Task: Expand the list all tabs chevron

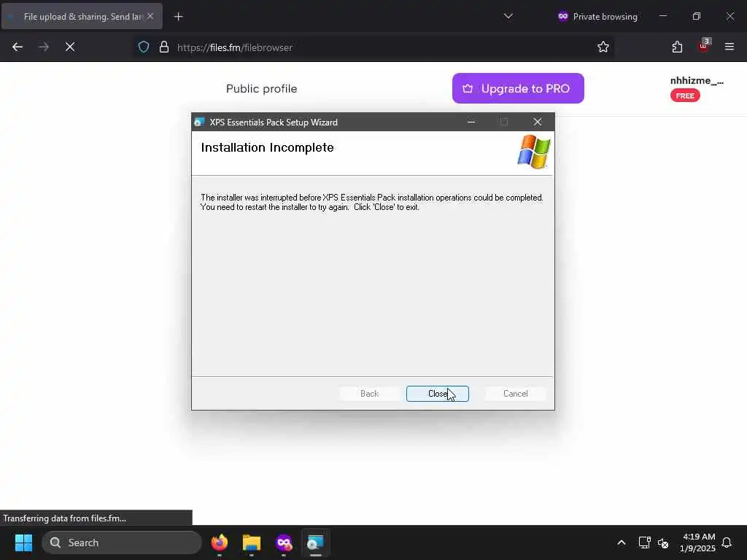Action: pyautogui.click(x=508, y=16)
